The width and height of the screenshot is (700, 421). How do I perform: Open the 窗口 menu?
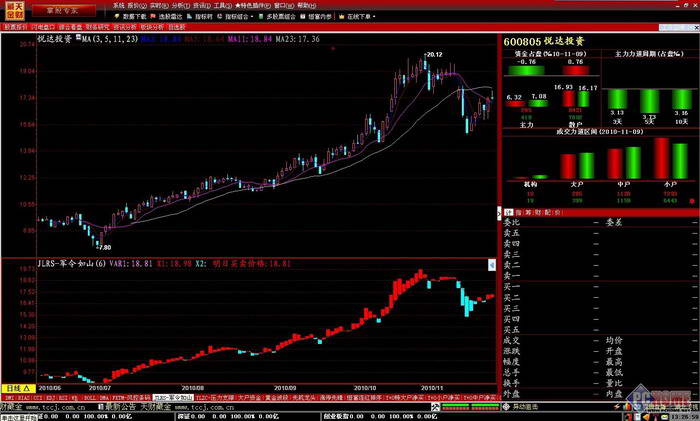[283, 6]
